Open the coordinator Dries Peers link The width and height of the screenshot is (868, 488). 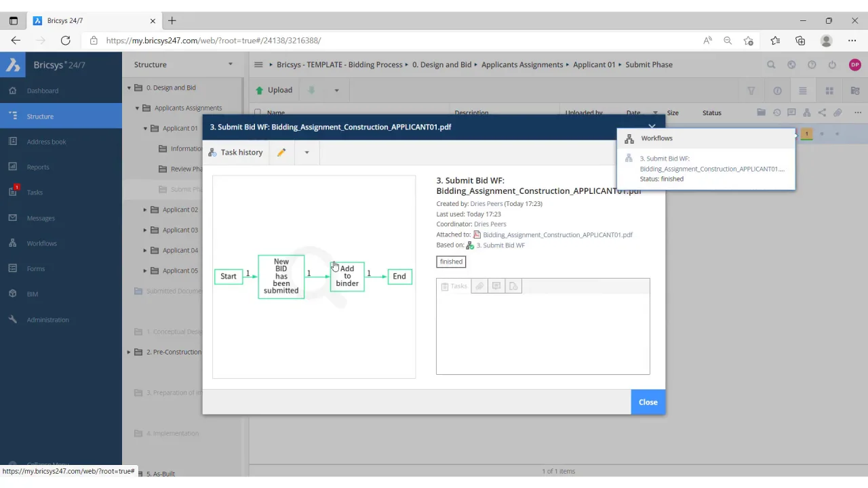coord(490,224)
